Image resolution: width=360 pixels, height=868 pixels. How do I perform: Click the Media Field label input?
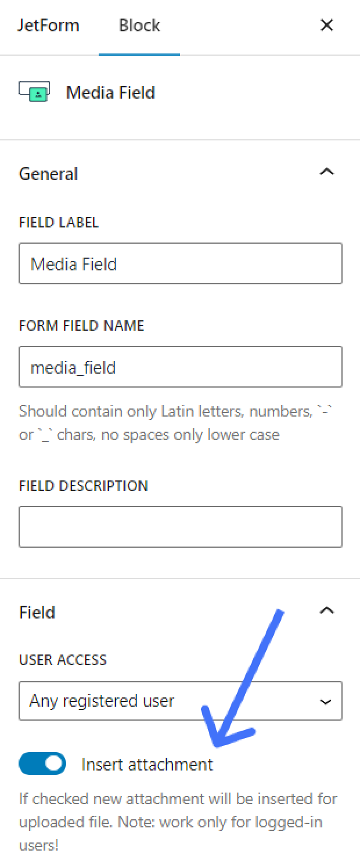pyautogui.click(x=181, y=263)
